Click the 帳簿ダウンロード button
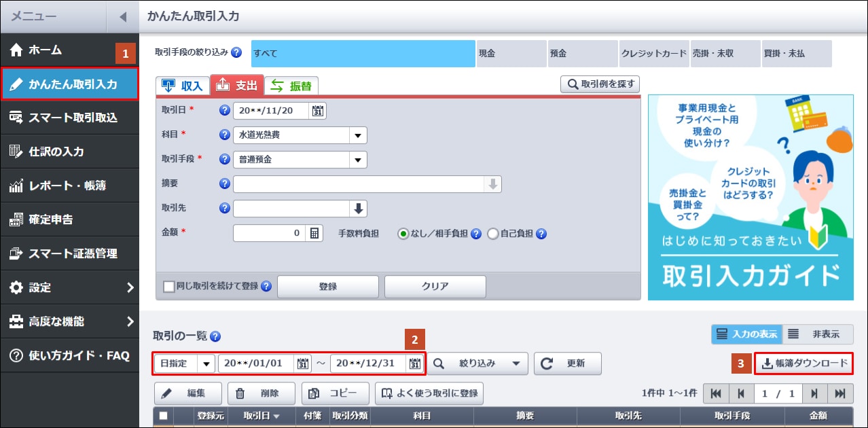 [804, 363]
